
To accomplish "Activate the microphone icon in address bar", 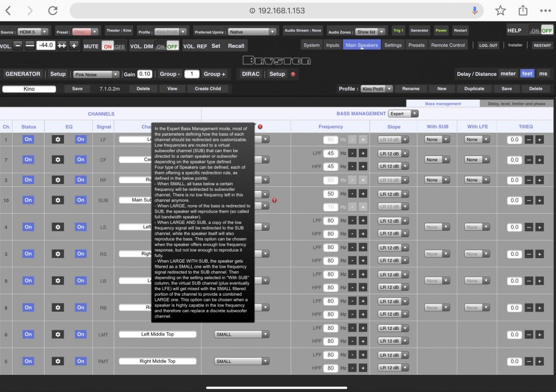I will [474, 11].
